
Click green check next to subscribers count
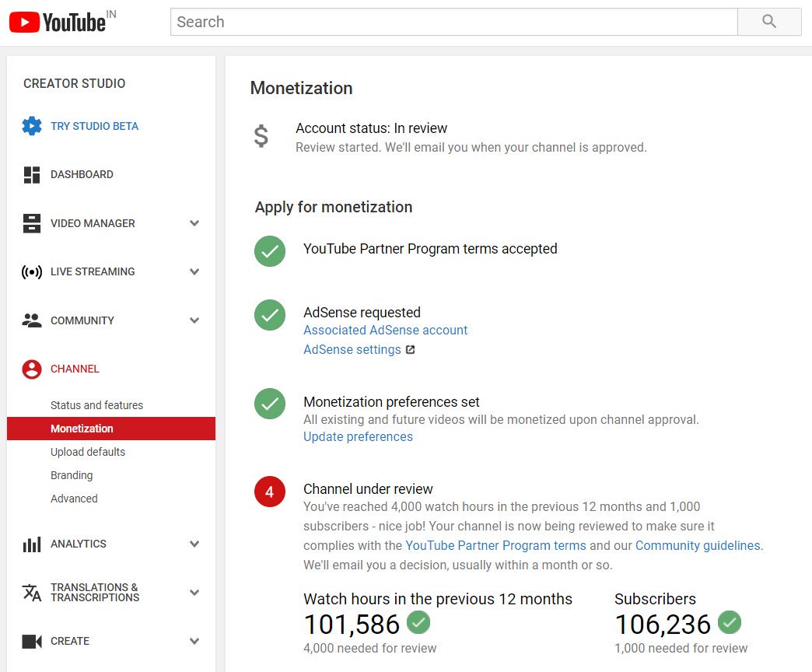(730, 622)
